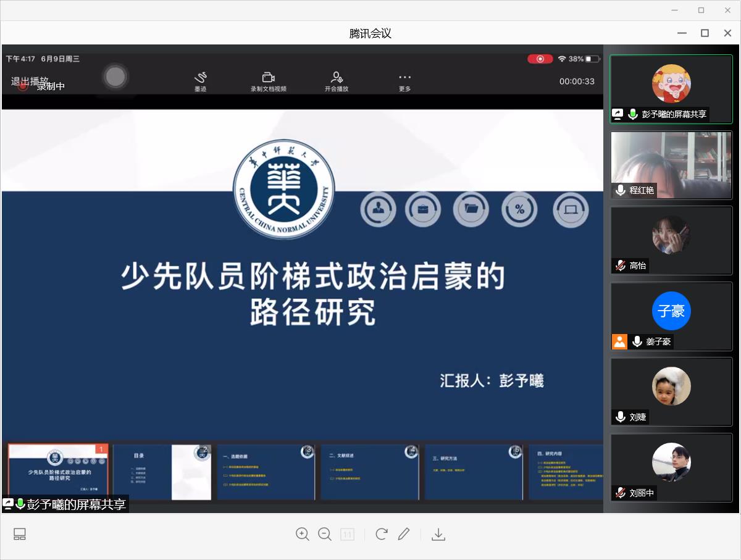The image size is (741, 560).
Task: Select the 墨迹 ink tool
Action: (x=201, y=80)
